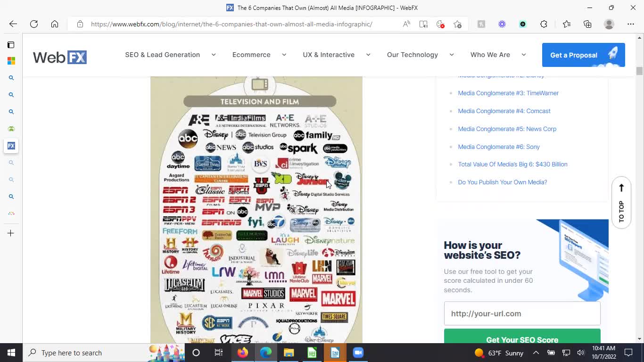Viewport: 644px width, 362px height.
Task: View site security lock information
Action: tap(80, 24)
